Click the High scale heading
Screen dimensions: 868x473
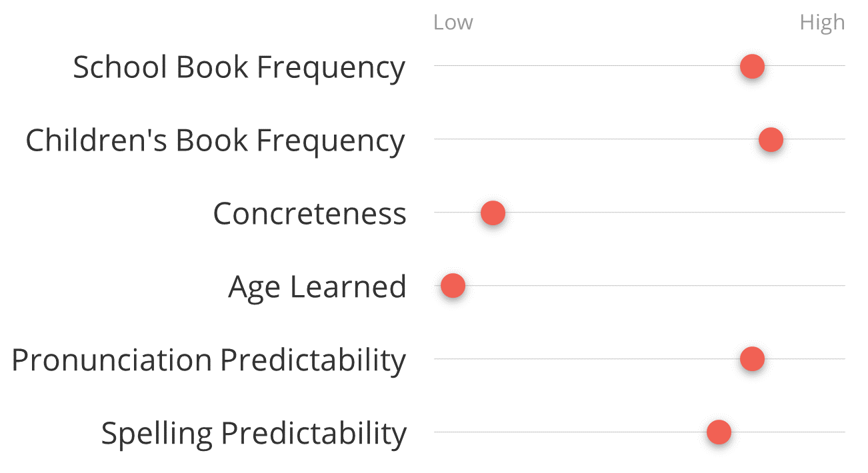coord(822,23)
